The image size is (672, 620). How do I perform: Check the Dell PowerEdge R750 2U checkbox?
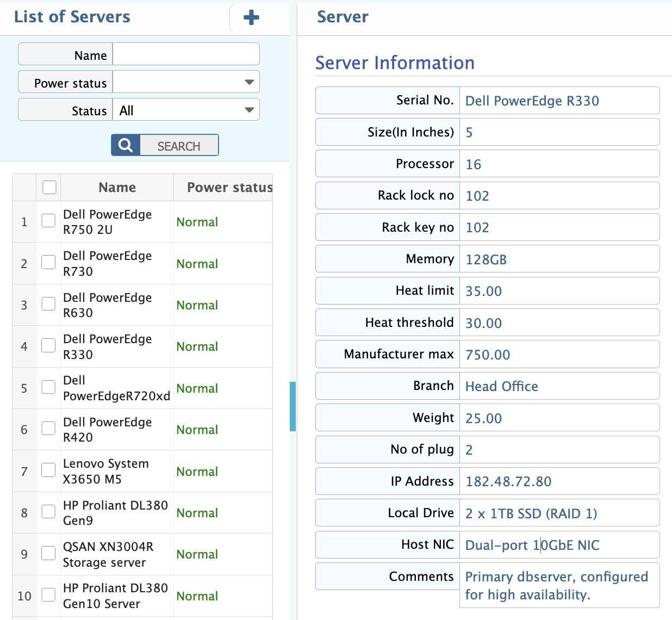point(48,221)
